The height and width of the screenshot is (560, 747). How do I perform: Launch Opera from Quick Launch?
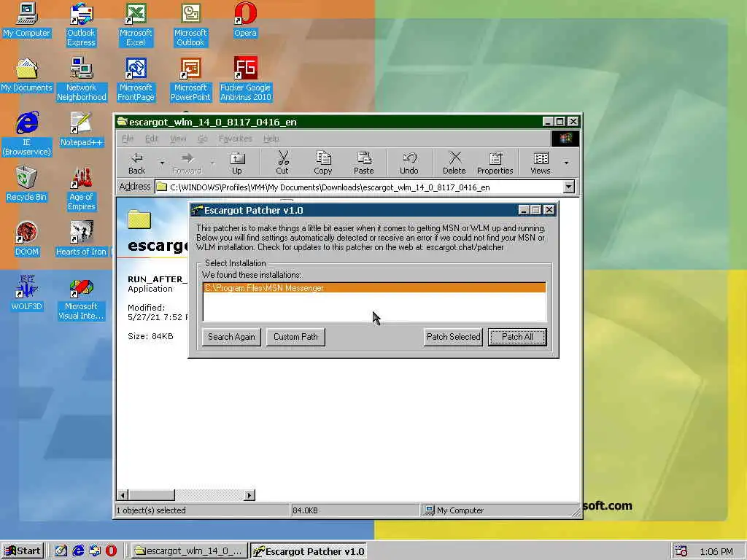(x=111, y=551)
